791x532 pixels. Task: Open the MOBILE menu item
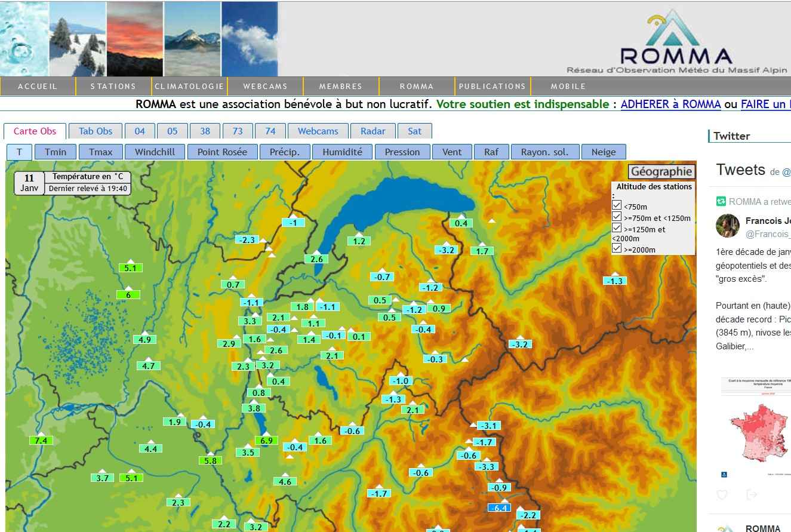[568, 86]
